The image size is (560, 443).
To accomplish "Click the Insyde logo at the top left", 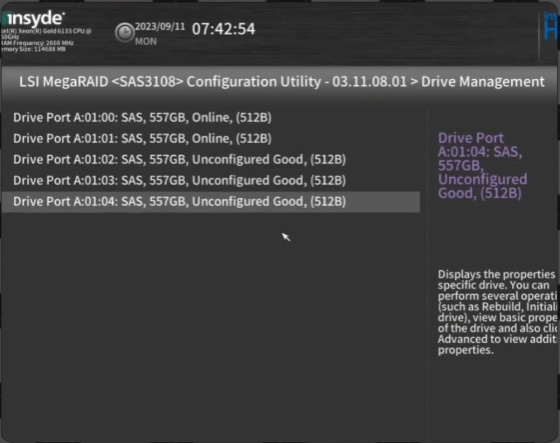I will [35, 19].
